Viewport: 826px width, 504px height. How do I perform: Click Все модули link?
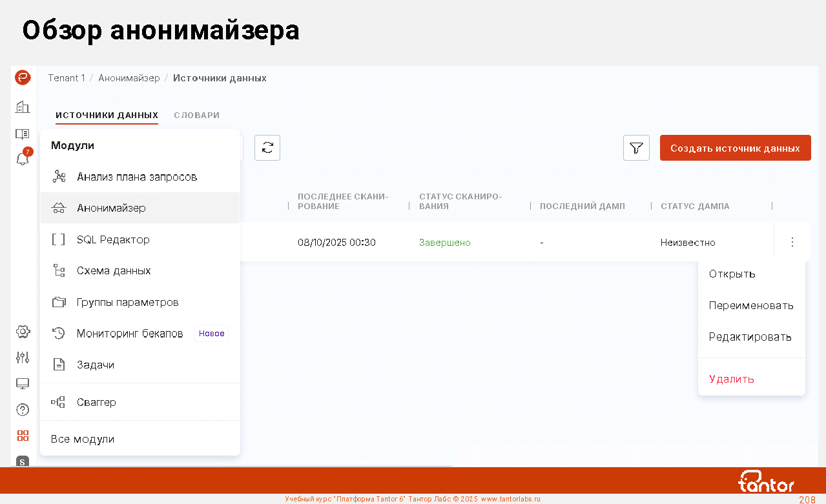click(83, 439)
